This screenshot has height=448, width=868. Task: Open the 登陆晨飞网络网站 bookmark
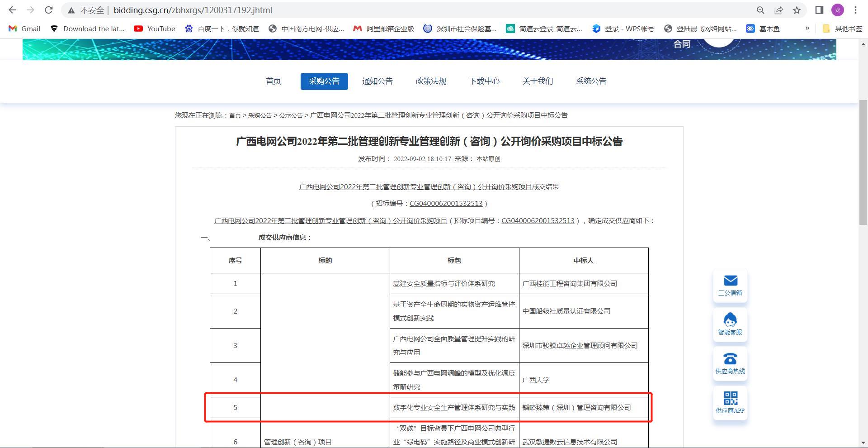[x=700, y=29]
